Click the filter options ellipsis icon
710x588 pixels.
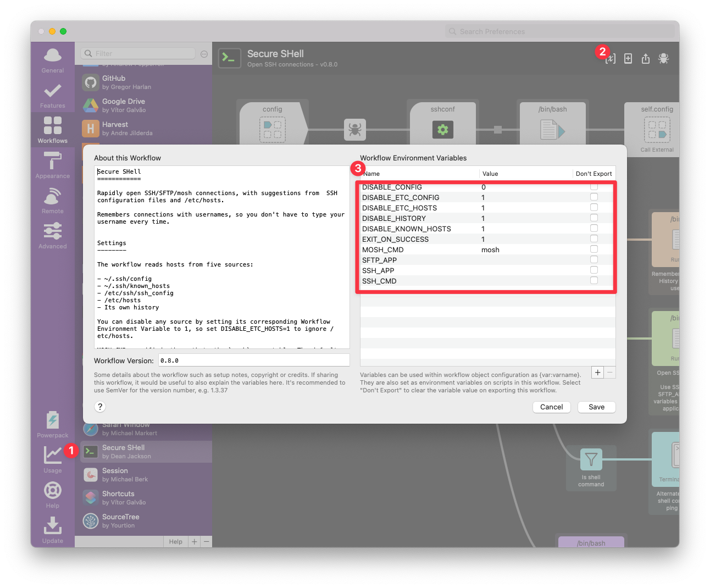[204, 54]
